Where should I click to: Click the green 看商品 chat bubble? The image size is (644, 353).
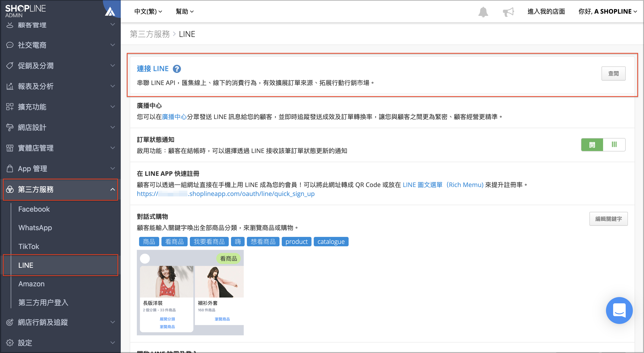tap(228, 258)
